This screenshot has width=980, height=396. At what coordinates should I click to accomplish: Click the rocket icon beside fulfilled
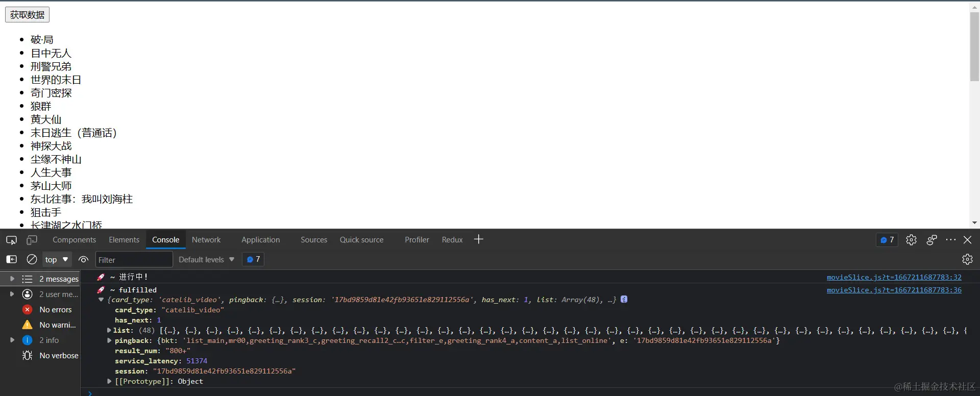tap(101, 290)
